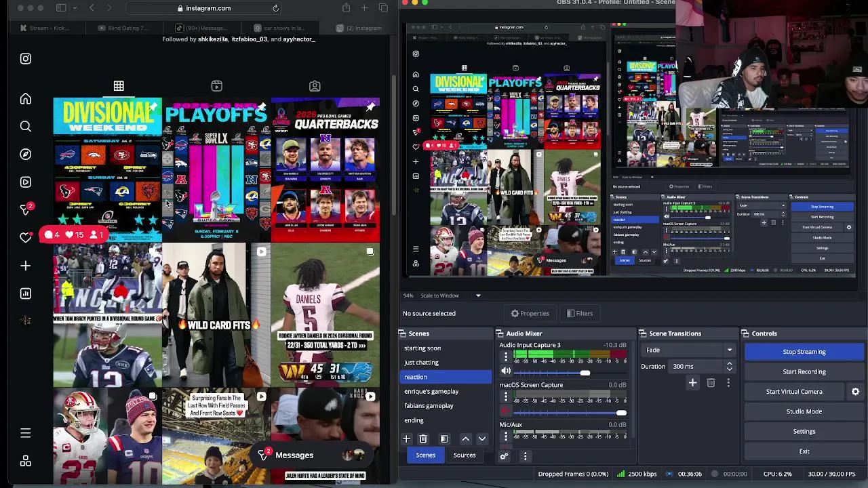
Task: Adjust the Duration stepper arrows
Action: point(729,367)
